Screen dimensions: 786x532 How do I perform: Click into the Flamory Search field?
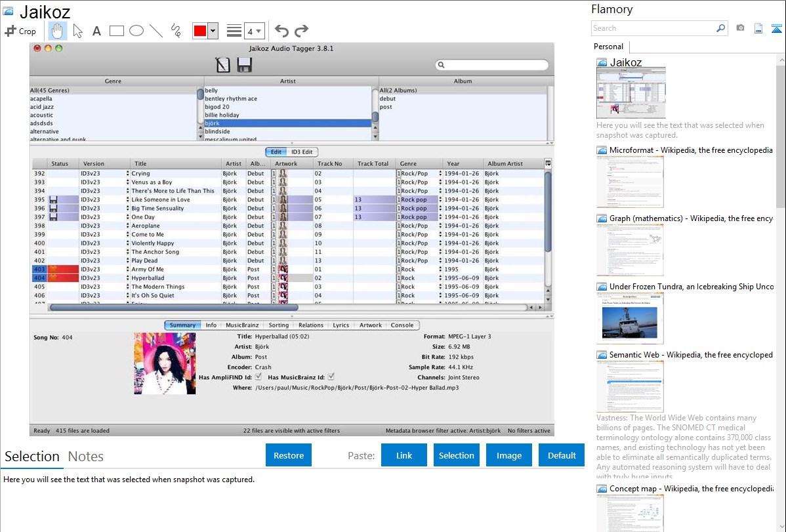653,28
